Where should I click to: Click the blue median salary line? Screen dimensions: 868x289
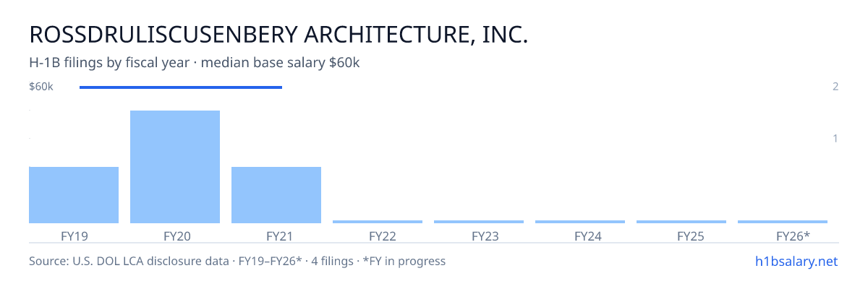pos(181,87)
